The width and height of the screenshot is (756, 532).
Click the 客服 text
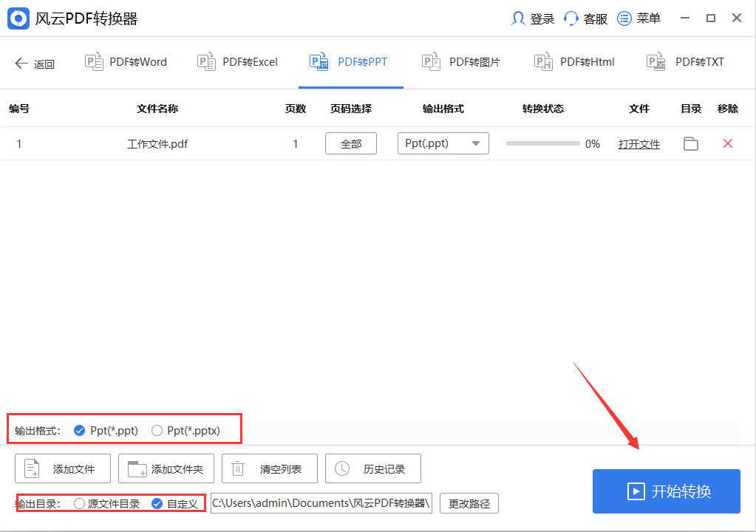pyautogui.click(x=596, y=19)
